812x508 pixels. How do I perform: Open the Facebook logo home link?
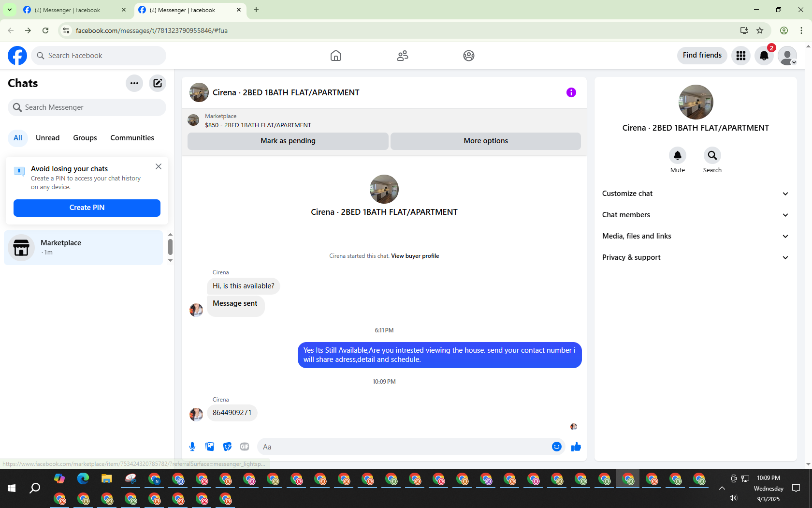click(17, 56)
